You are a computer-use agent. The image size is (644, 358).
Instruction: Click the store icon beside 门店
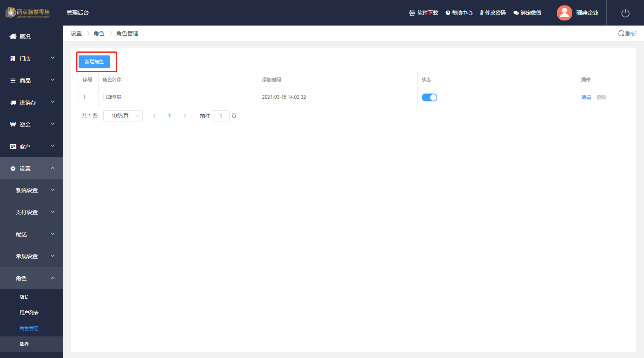[x=13, y=59]
